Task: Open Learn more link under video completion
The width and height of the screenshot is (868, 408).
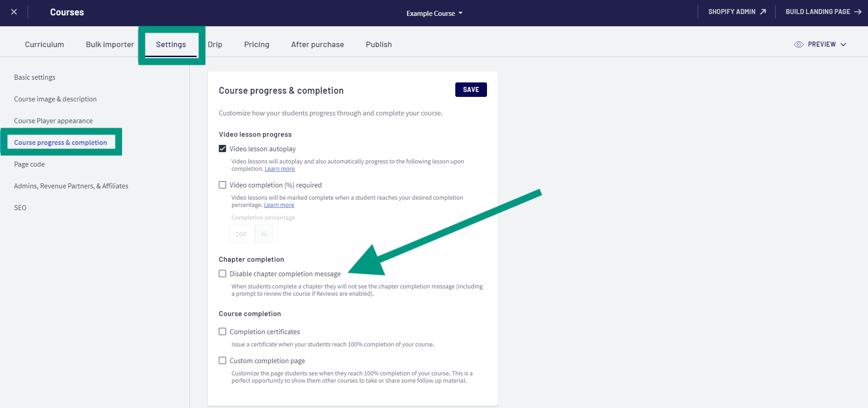Action: tap(279, 205)
